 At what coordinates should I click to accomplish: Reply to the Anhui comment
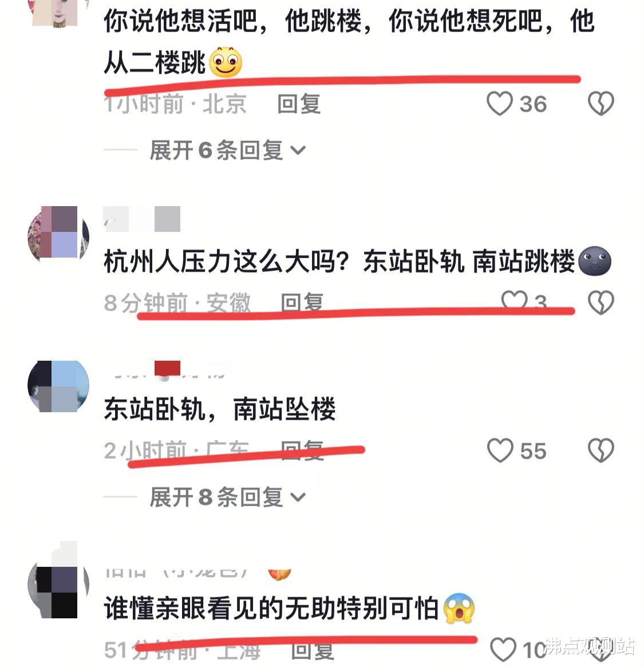click(302, 302)
